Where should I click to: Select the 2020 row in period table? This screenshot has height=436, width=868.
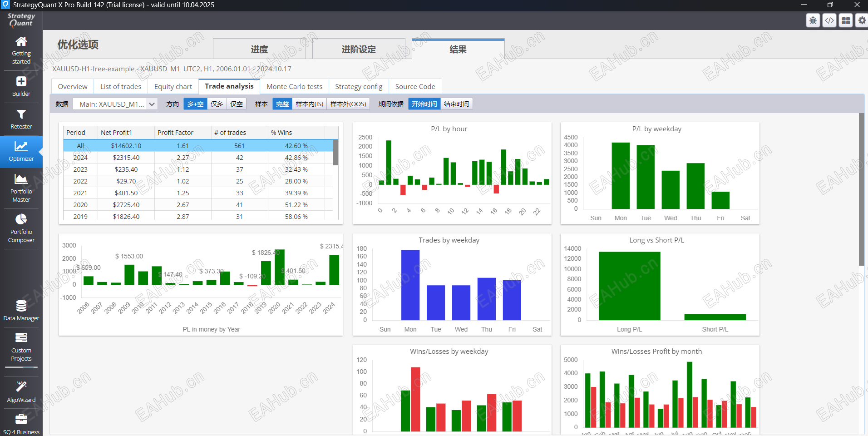point(198,205)
